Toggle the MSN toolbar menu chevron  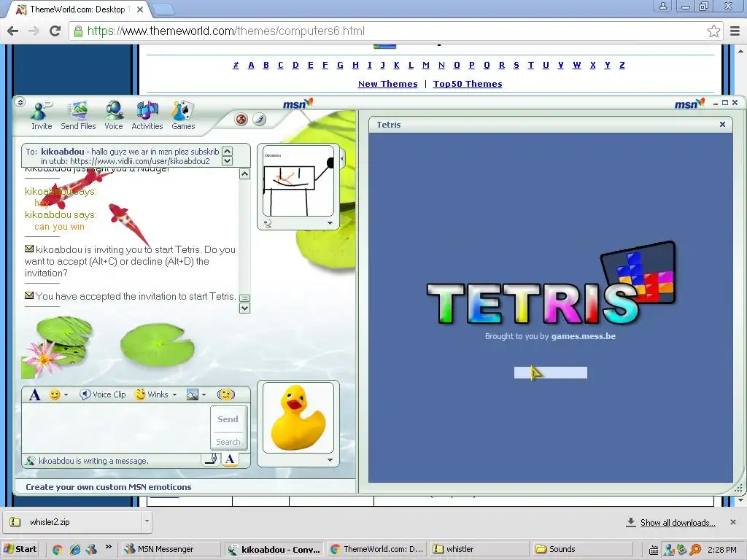pos(20,102)
